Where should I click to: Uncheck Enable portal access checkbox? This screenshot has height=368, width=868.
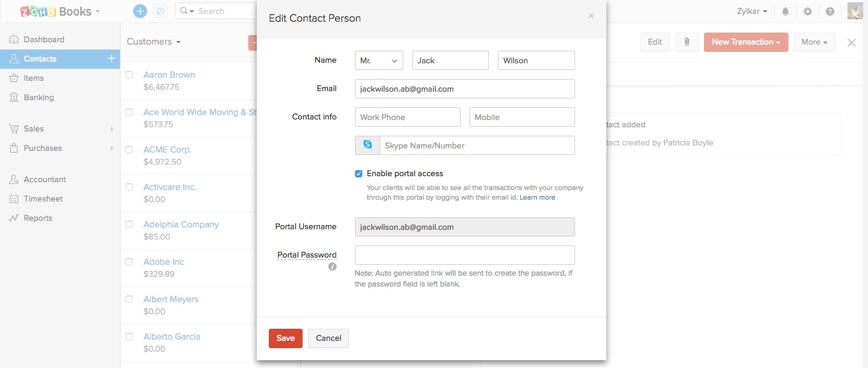(x=359, y=174)
